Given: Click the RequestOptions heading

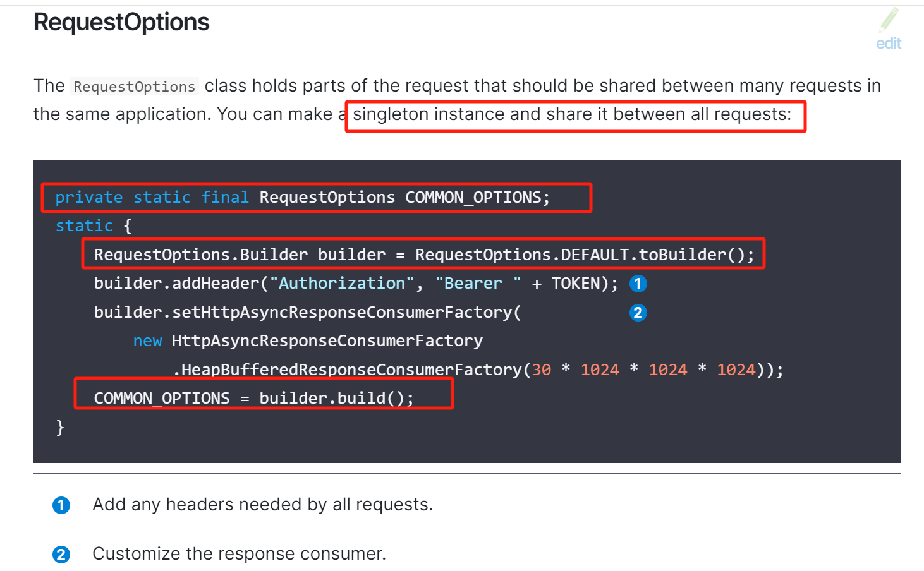Looking at the screenshot, I should point(121,22).
